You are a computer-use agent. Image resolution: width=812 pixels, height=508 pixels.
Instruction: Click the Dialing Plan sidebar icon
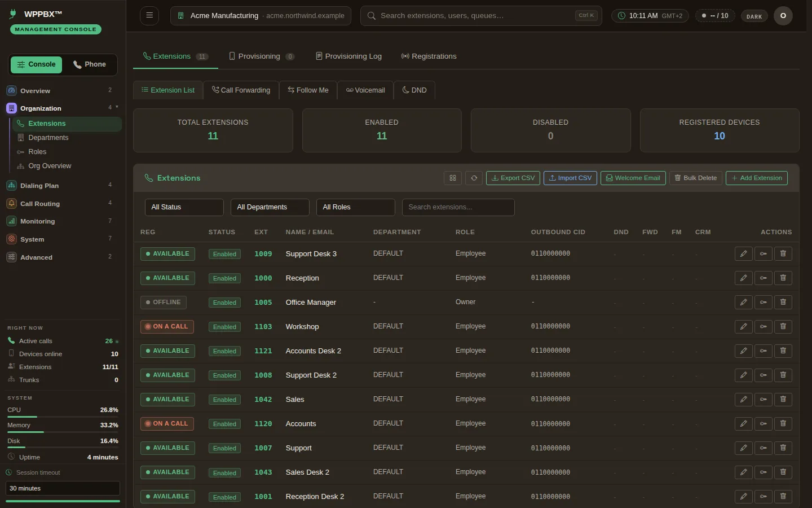(12, 185)
